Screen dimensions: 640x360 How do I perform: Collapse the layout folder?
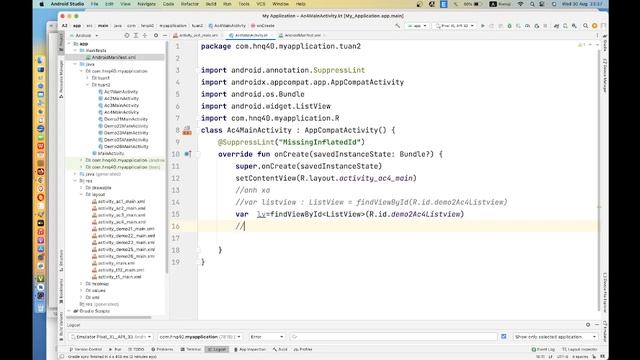point(82,195)
